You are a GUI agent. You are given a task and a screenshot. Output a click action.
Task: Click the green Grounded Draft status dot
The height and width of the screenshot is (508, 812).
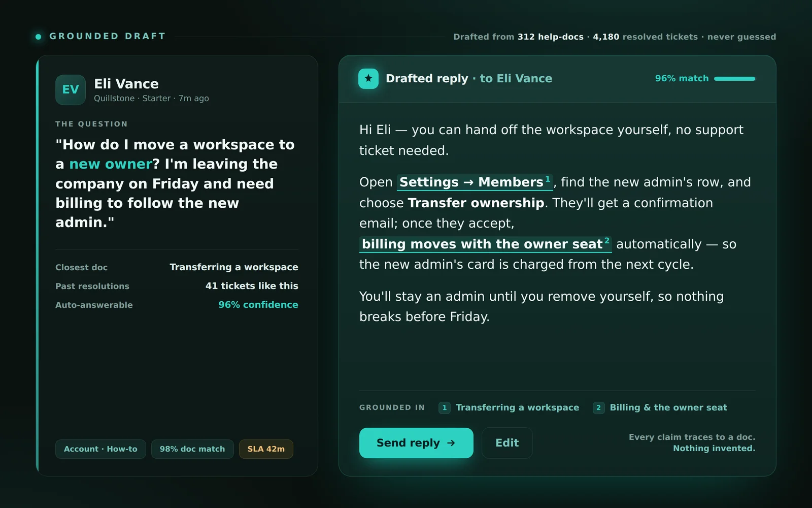38,37
